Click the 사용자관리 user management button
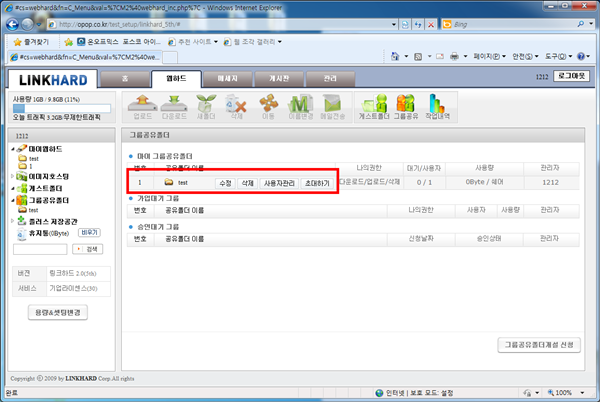The image size is (600, 402). click(279, 183)
